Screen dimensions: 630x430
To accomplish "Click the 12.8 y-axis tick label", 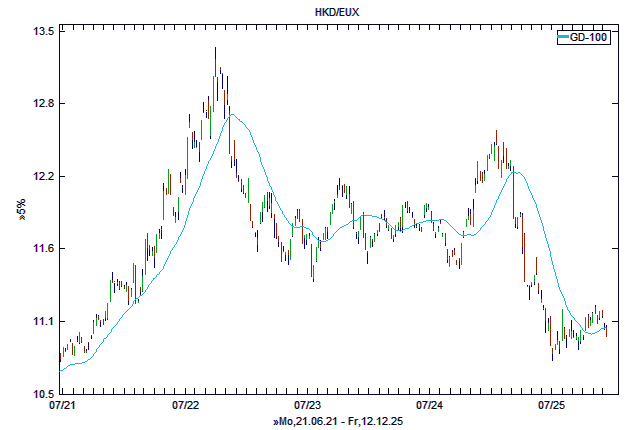I will pos(43,104).
